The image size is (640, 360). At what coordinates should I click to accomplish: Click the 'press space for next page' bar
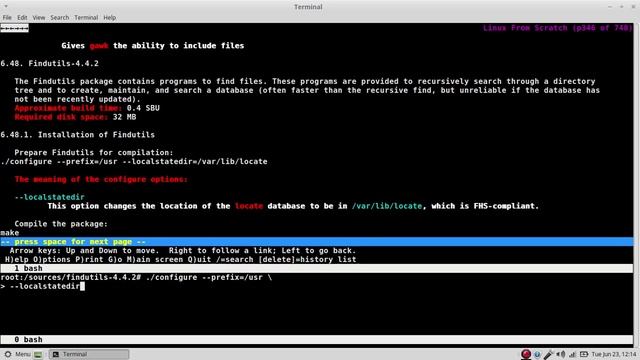point(317,242)
